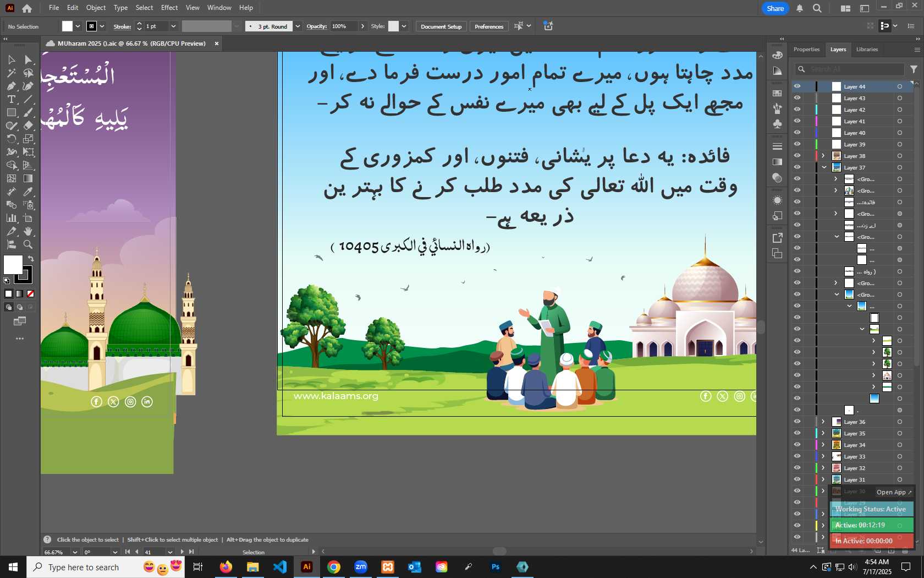Hide Layer 44 visibility eye

pos(797,86)
